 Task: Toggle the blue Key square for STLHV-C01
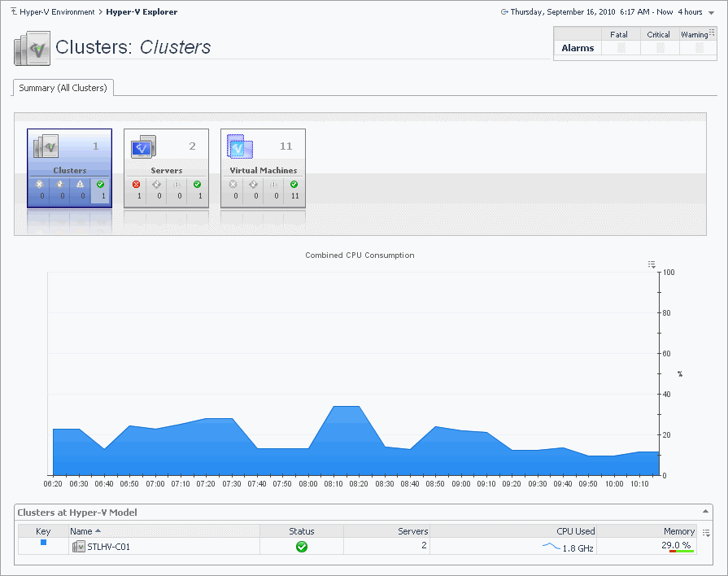click(x=44, y=543)
